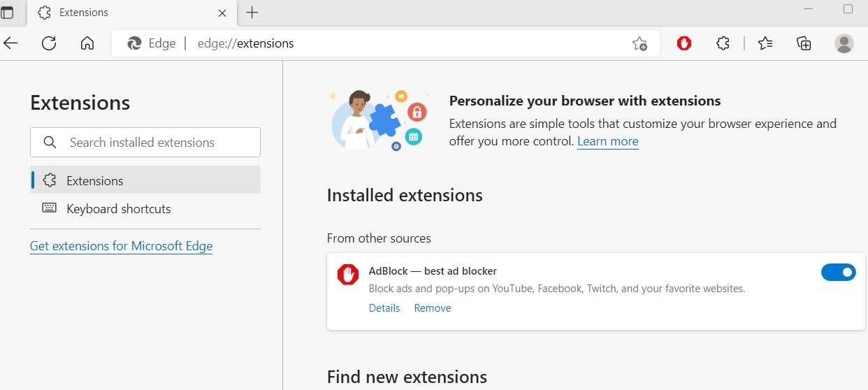Open the Collections toolbar icon
868x390 pixels.
pos(804,43)
